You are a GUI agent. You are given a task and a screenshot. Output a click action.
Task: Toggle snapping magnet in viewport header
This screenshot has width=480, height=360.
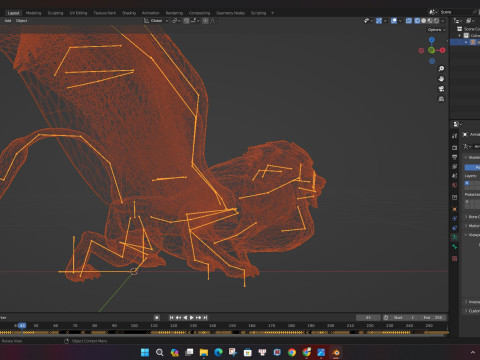pyautogui.click(x=186, y=21)
